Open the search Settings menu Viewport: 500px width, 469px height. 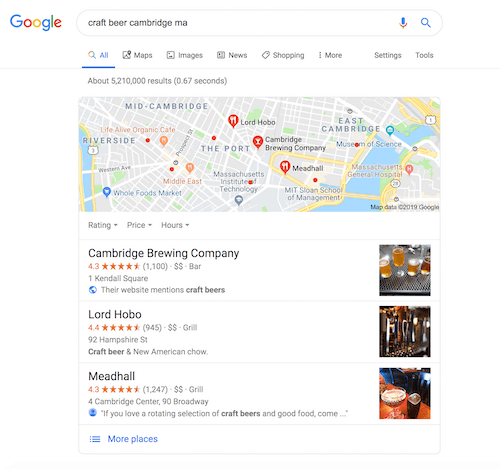click(388, 55)
